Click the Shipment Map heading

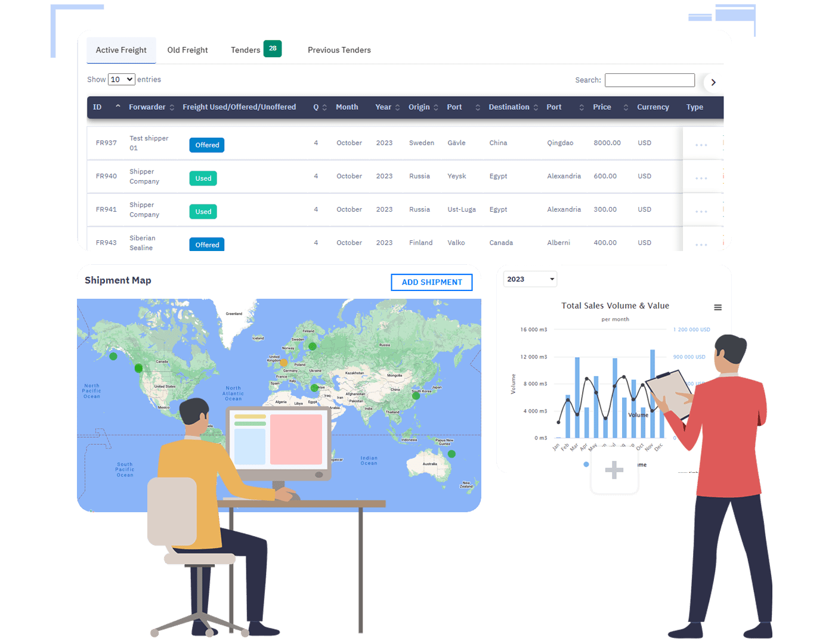(118, 280)
